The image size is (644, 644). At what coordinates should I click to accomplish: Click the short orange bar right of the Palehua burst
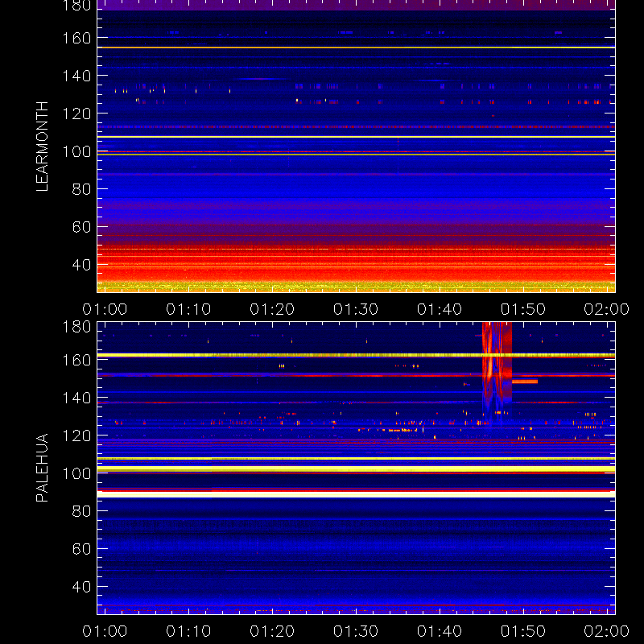(525, 382)
